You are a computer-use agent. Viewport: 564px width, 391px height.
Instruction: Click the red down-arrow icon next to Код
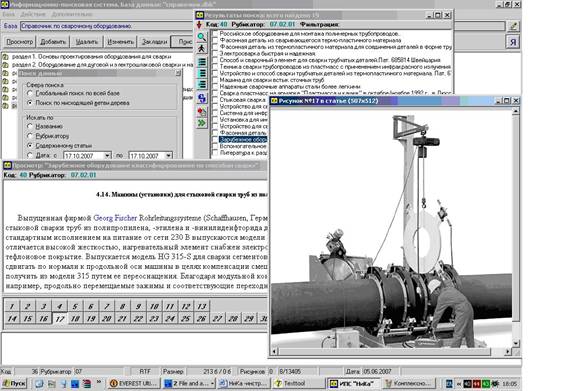(199, 24)
